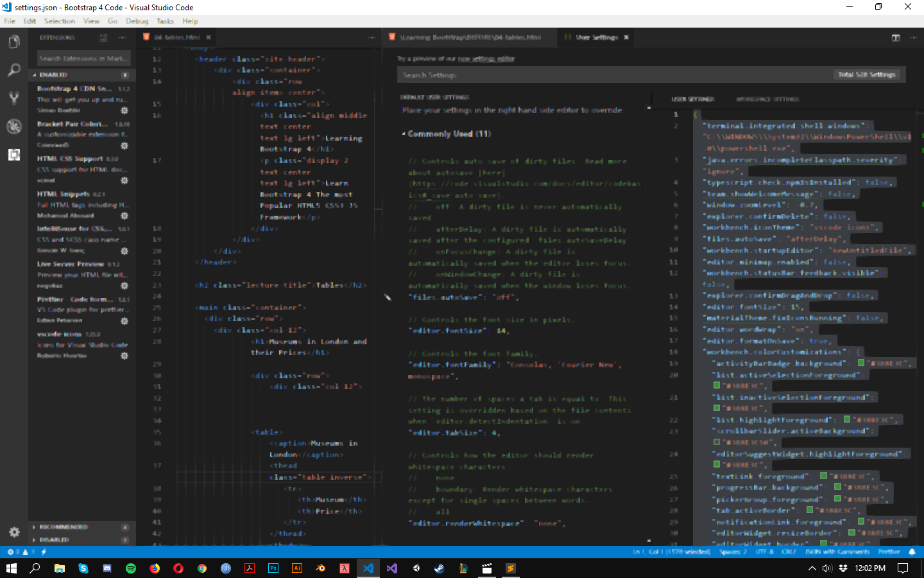Open notifications bell in status bar
Screen dimensions: 924x578
[x=912, y=552]
